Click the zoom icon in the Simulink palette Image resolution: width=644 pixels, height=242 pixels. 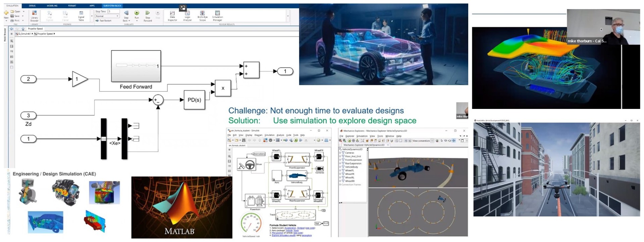(12, 41)
